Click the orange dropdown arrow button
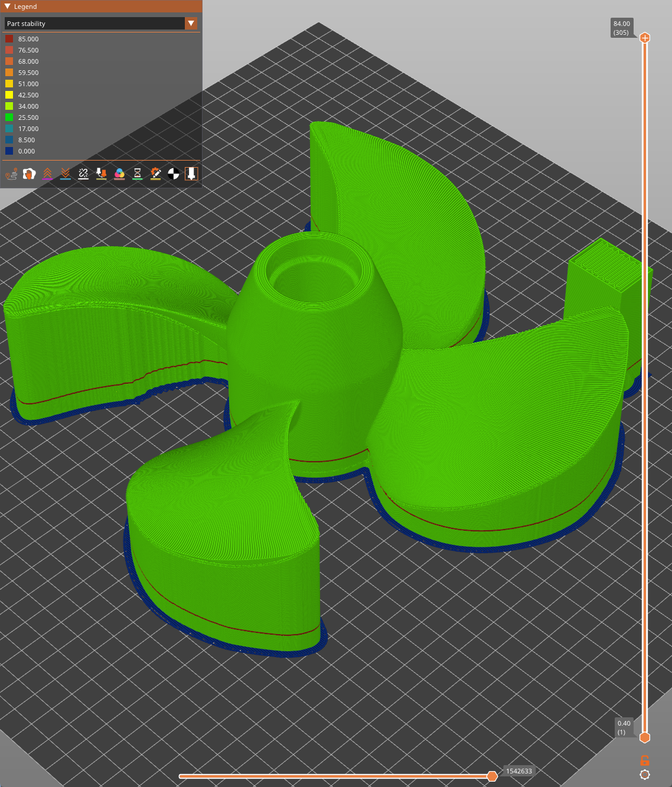Screen dimensions: 672x787 point(191,24)
